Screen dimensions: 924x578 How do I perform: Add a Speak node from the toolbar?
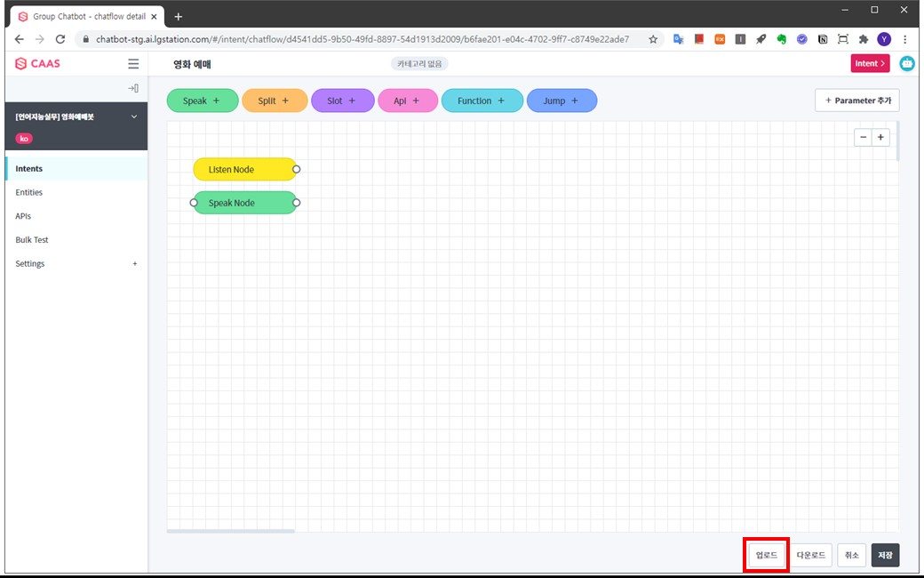(203, 101)
